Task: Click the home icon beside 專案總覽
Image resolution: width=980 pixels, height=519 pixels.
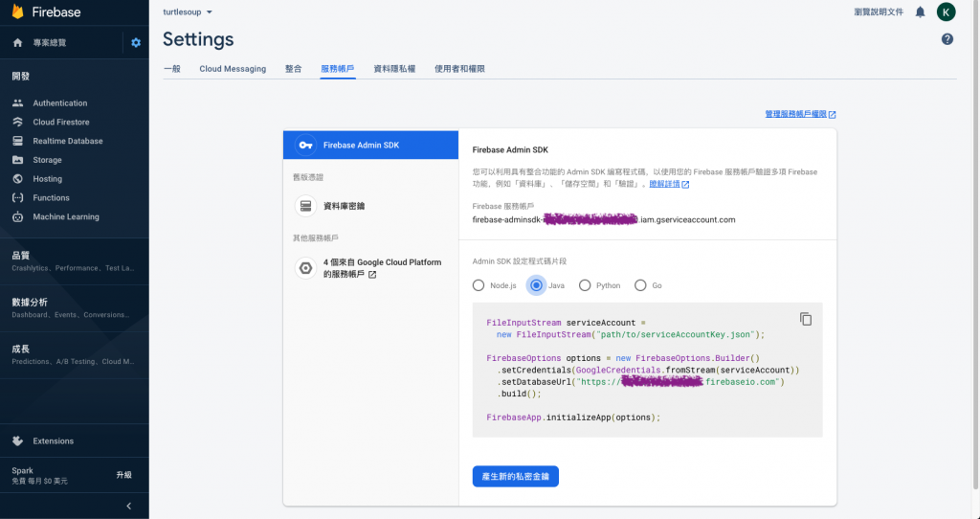Action: click(x=17, y=42)
